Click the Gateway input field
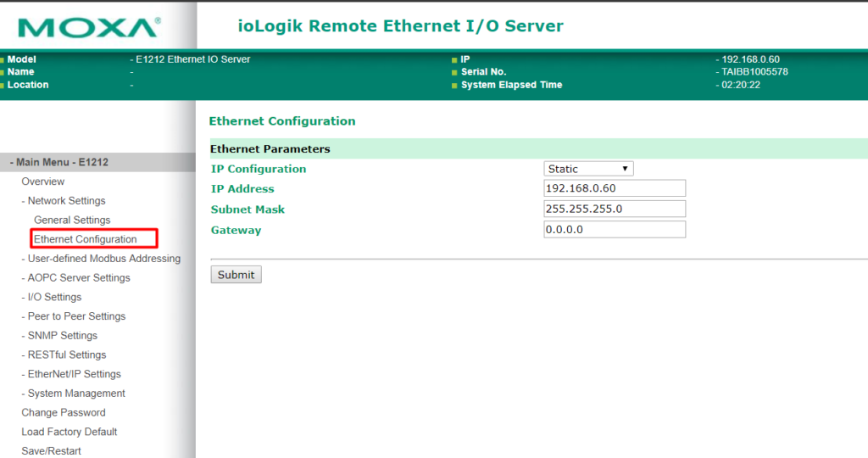Image resolution: width=868 pixels, height=458 pixels. (x=615, y=229)
